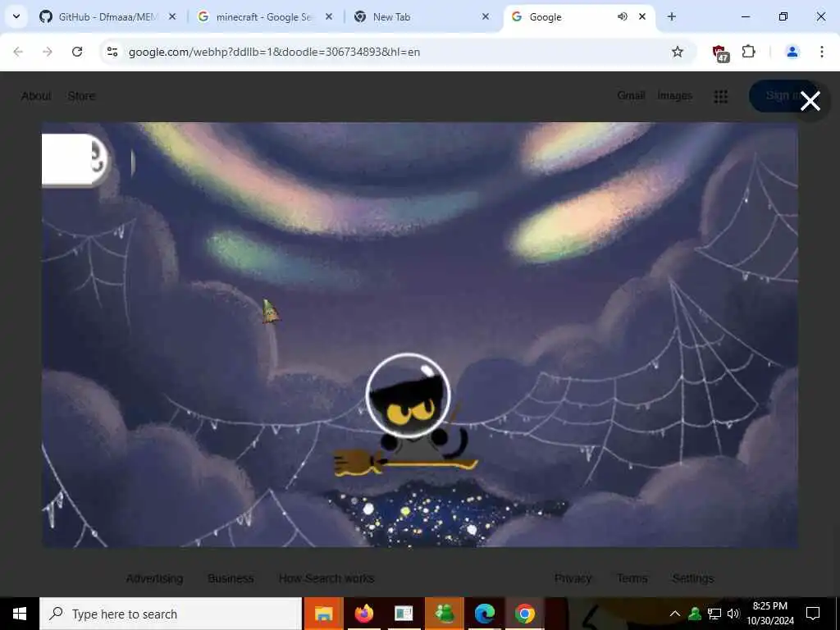Open File Explorer from the taskbar

[x=323, y=614]
